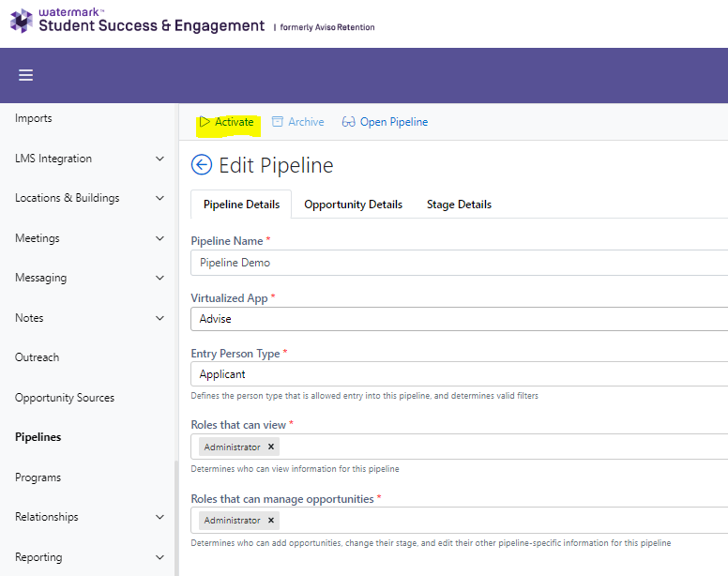Remove Administrator from Roles that can manage opportunities

point(271,521)
